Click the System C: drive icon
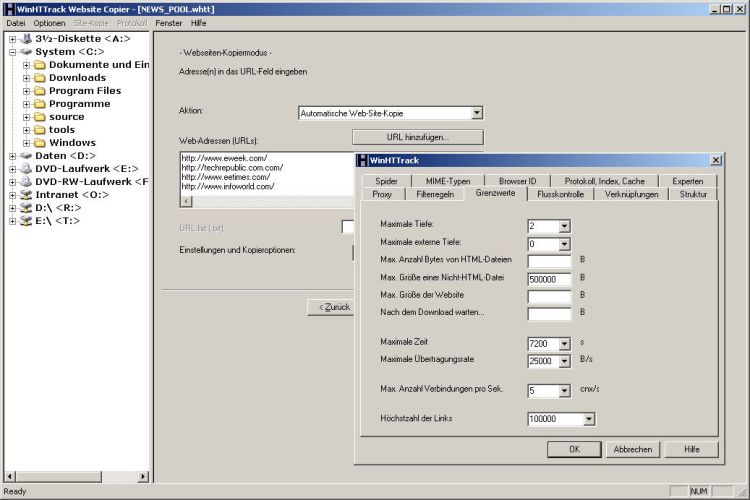Viewport: 750px width, 500px height. [x=26, y=52]
